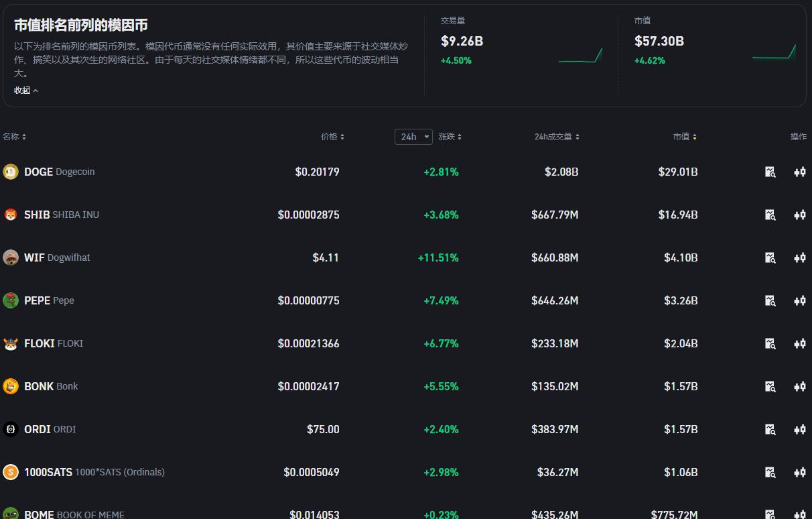The height and width of the screenshot is (519, 812).
Task: Open trade candlestick icon for FLOKI
Action: click(x=799, y=343)
